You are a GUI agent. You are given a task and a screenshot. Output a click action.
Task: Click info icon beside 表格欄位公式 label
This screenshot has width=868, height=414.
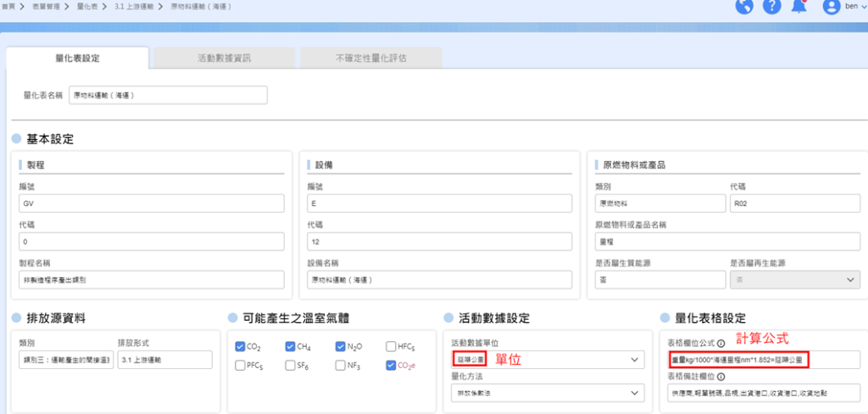pyautogui.click(x=721, y=344)
